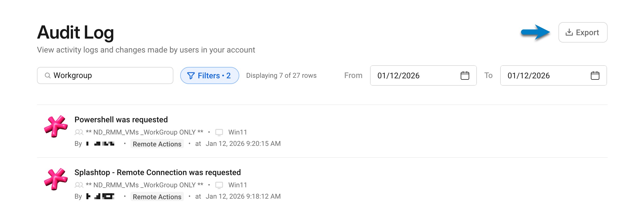The width and height of the screenshot is (644, 210).
Task: Click the To date field 01/12/2026
Action: [x=553, y=75]
